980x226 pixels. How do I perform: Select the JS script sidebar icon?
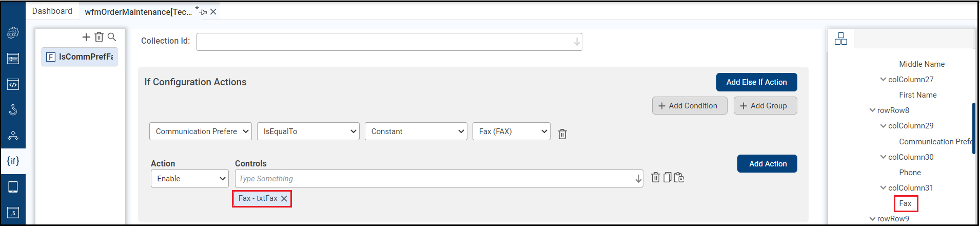[x=13, y=213]
